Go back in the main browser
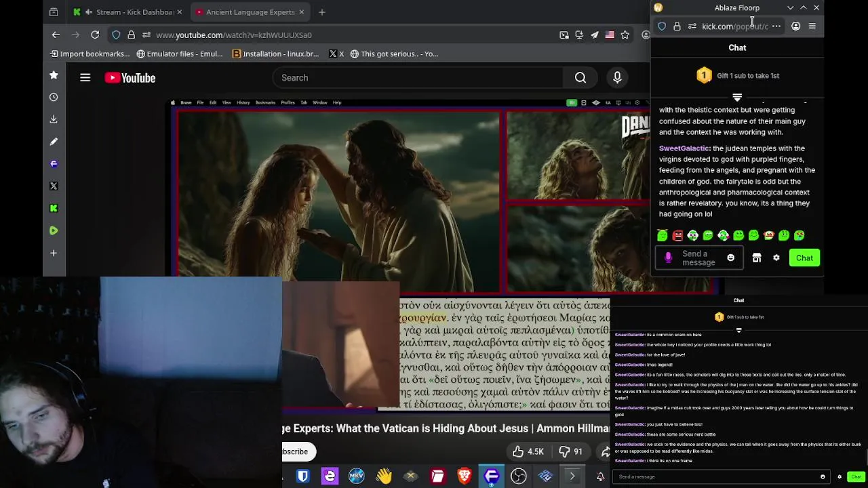This screenshot has width=868, height=488. pyautogui.click(x=56, y=35)
